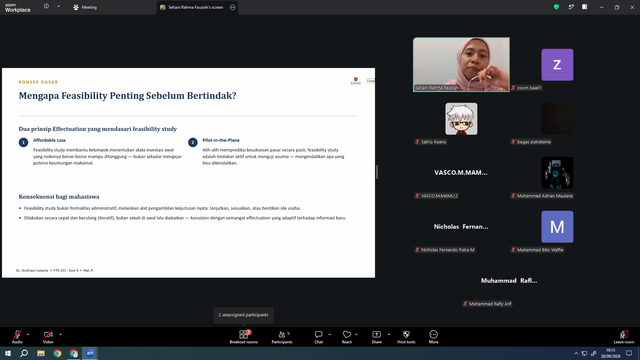
Task: Select Muhammad Biko Waffie's M avatar
Action: (x=557, y=227)
